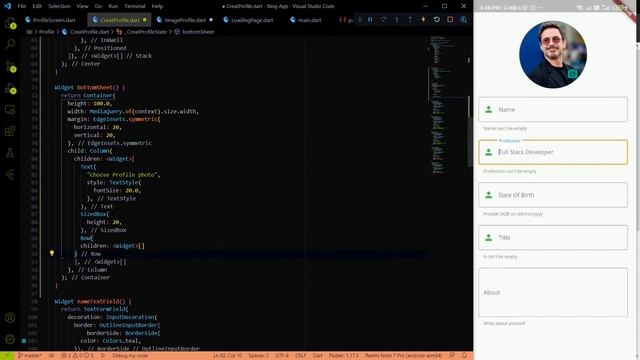Viewport: 640px width, 360px height.
Task: Open the Selection menu
Action: 59,6
